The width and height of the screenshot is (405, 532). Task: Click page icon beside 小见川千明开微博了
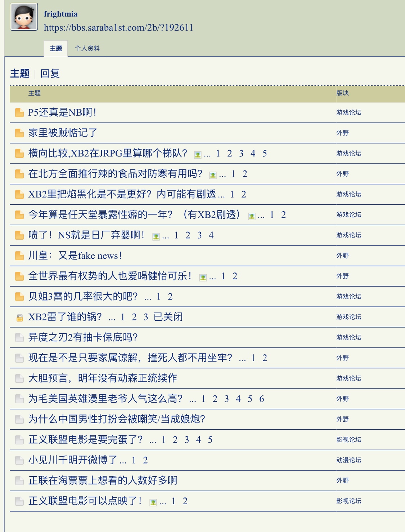tap(19, 460)
